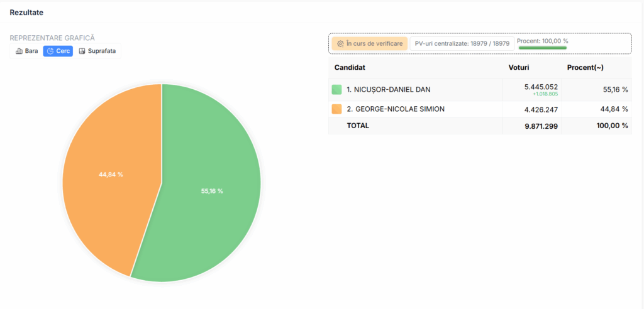The image size is (644, 309).
Task: Click the green 55,16 % pie slice
Action: point(212,191)
